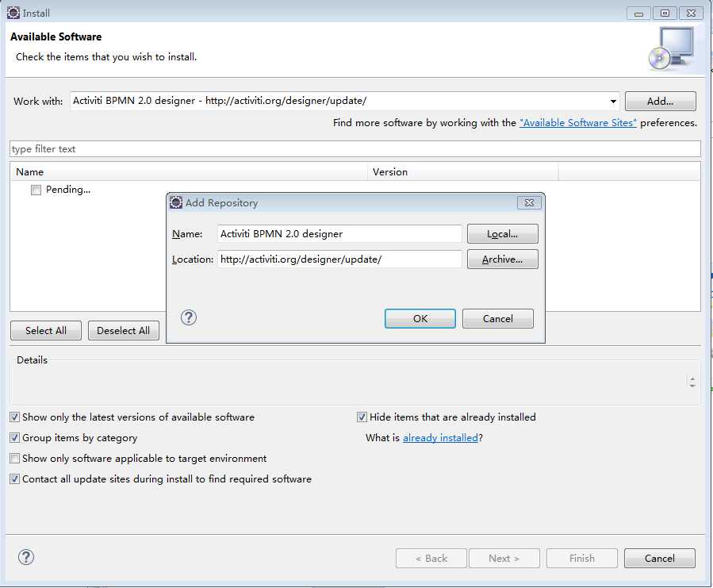Click the Eclipse icon in Add Repository title bar
The width and height of the screenshot is (713, 588).
pyautogui.click(x=176, y=202)
